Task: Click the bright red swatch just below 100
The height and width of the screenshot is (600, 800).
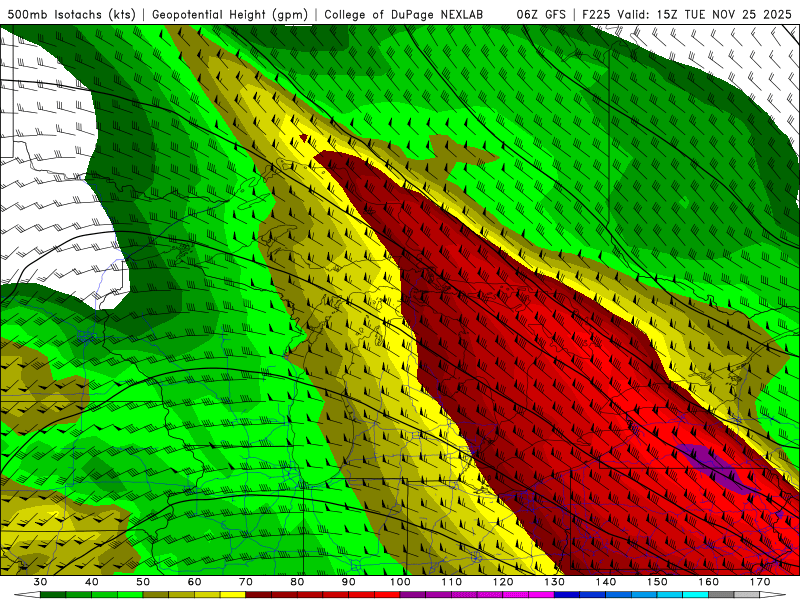Action: pos(387,595)
